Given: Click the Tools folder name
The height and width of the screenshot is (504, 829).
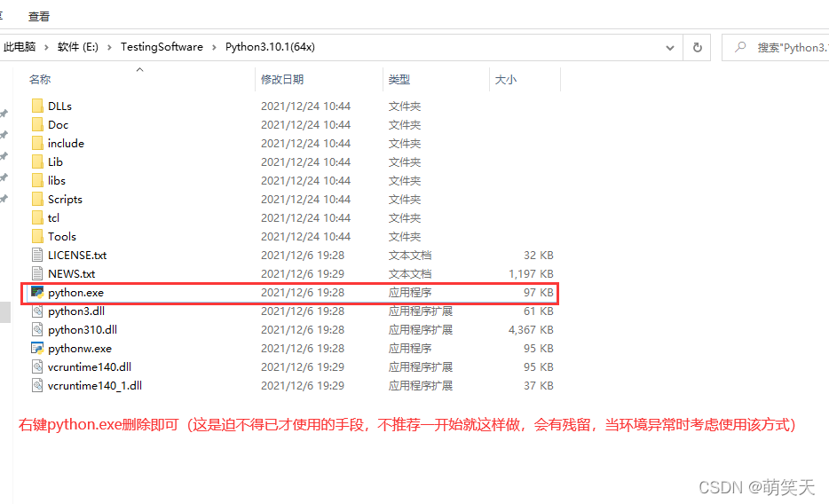Looking at the screenshot, I should point(62,237).
